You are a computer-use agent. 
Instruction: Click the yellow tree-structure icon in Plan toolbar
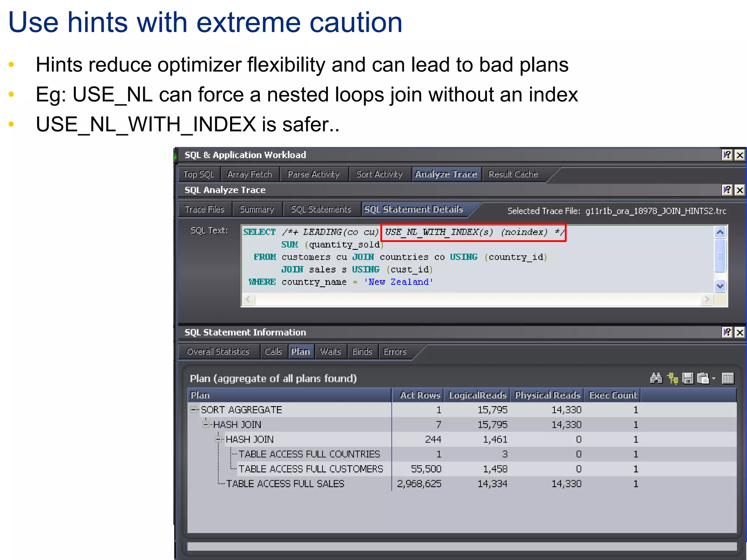point(672,378)
